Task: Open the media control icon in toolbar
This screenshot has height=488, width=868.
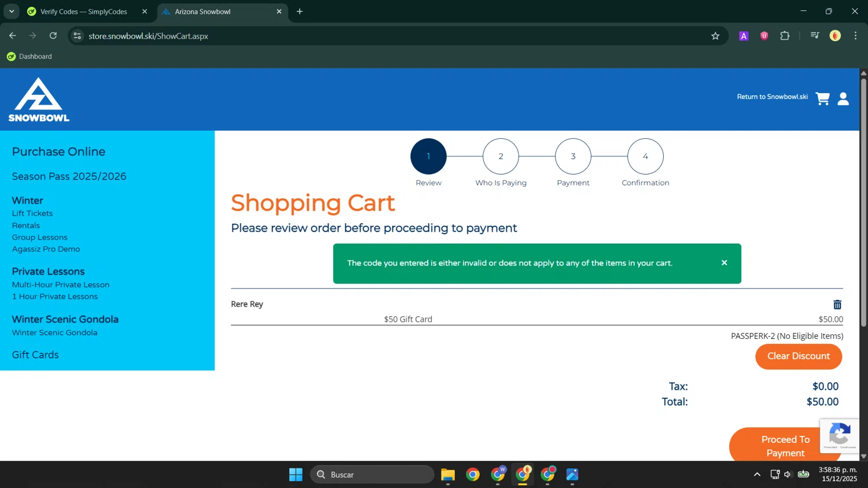Action: tap(815, 36)
